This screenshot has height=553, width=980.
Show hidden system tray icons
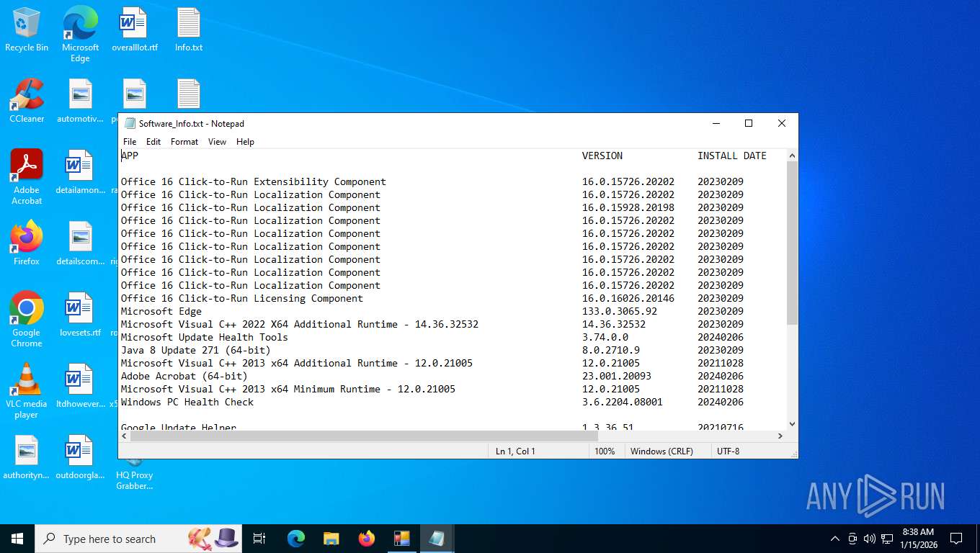tap(835, 539)
